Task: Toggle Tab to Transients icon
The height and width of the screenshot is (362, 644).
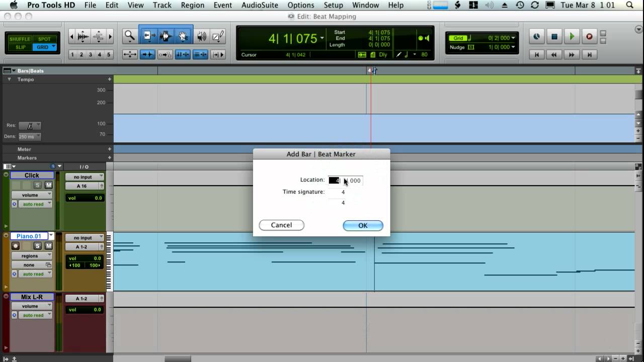Action: [x=147, y=54]
